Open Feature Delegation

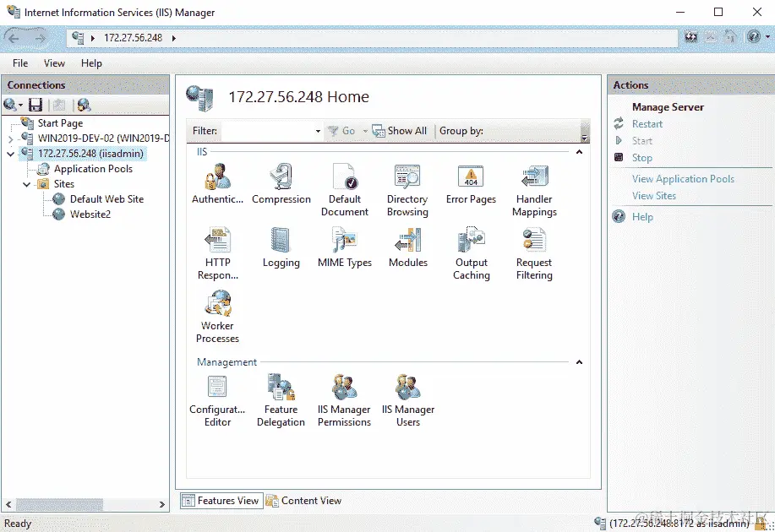[281, 400]
